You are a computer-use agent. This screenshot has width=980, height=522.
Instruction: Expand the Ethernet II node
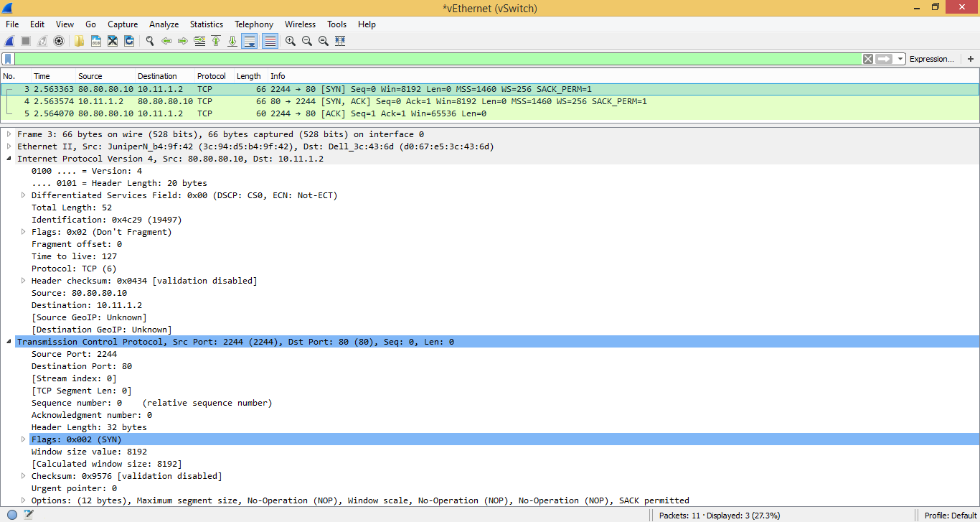(x=9, y=146)
